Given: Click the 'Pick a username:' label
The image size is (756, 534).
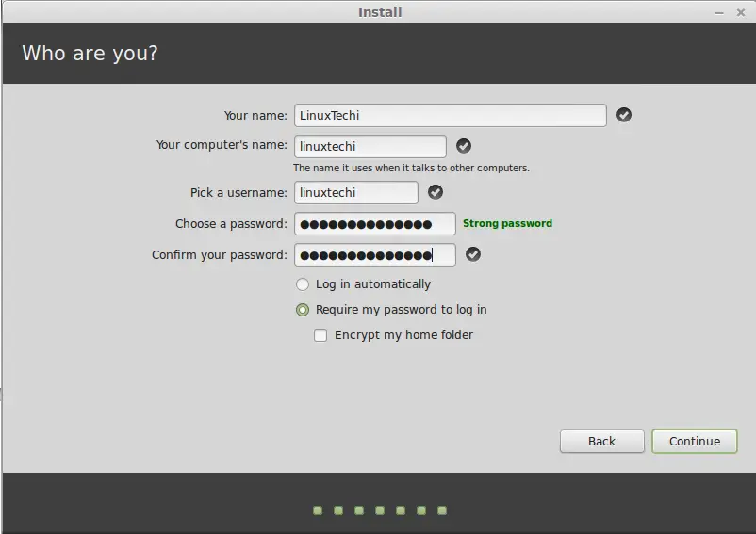Looking at the screenshot, I should click(238, 193).
